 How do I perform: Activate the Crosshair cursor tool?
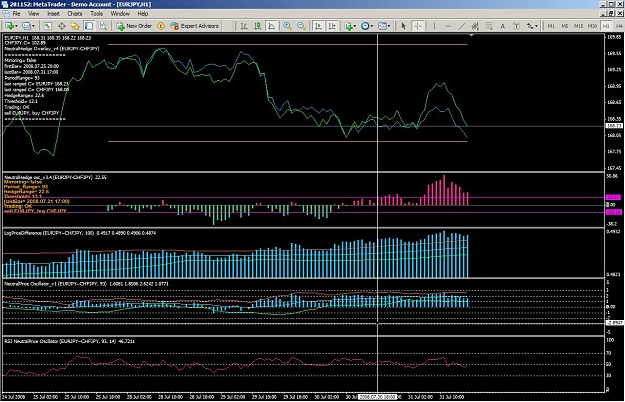[417, 26]
